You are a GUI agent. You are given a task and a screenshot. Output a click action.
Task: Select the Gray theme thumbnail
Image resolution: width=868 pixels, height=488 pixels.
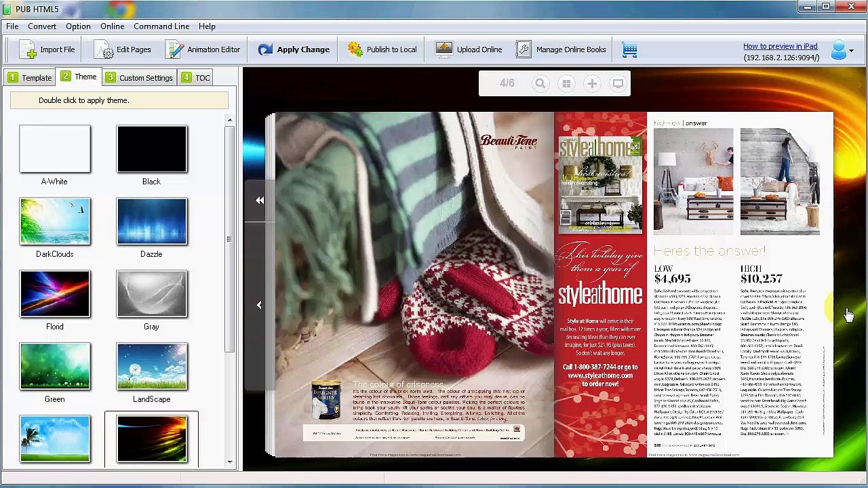click(151, 293)
